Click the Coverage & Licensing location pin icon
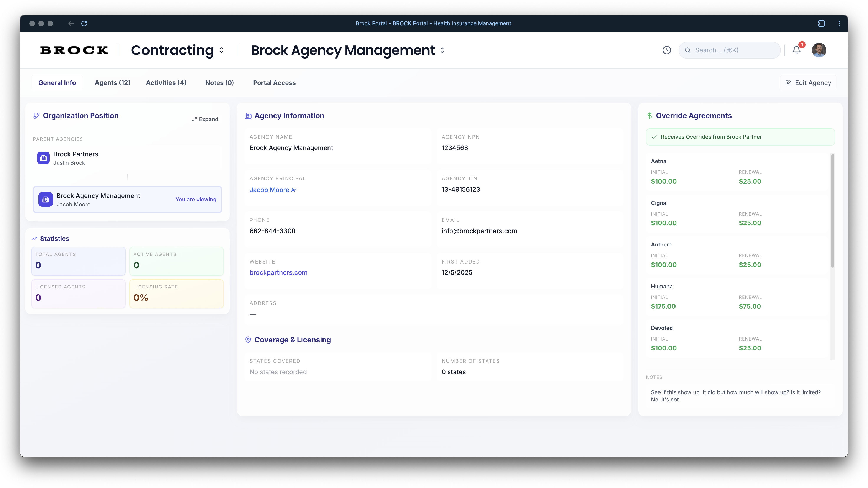 click(248, 339)
